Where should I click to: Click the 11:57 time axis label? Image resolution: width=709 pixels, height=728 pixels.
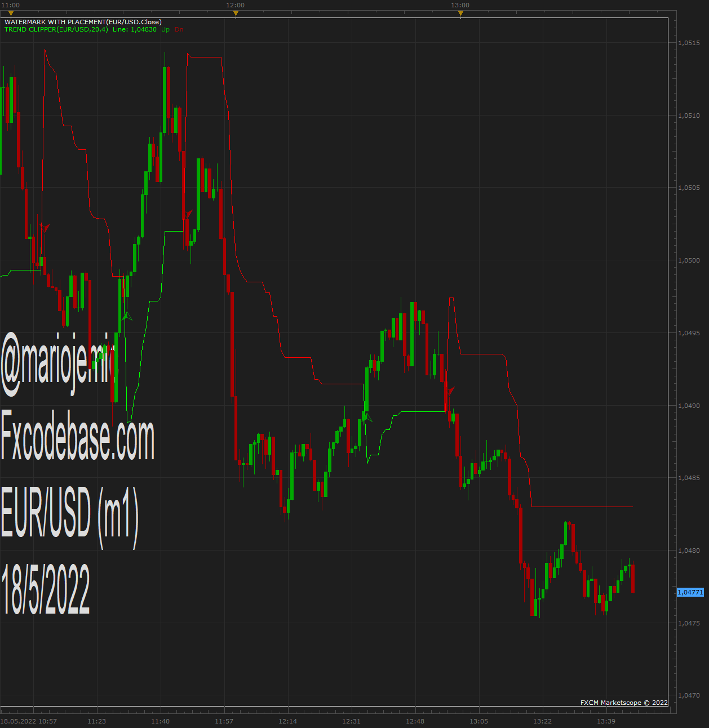pos(224,721)
